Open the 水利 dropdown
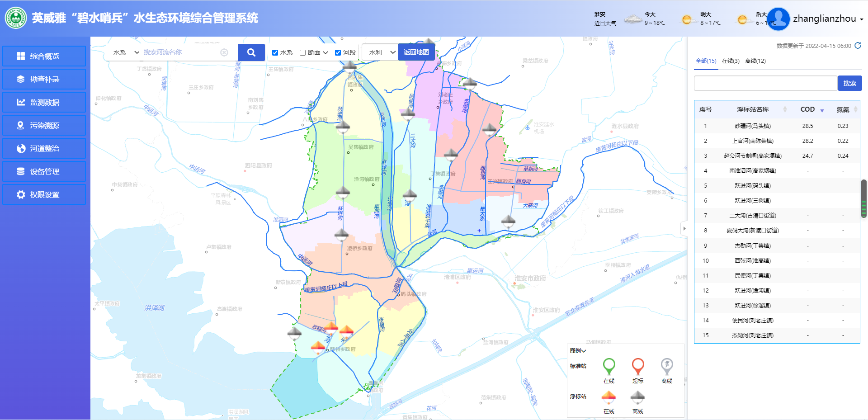 coord(382,52)
